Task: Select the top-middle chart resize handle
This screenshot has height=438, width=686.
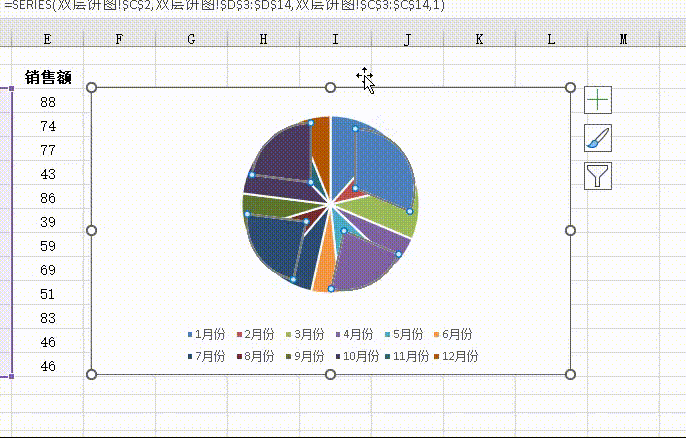Action: pyautogui.click(x=331, y=88)
